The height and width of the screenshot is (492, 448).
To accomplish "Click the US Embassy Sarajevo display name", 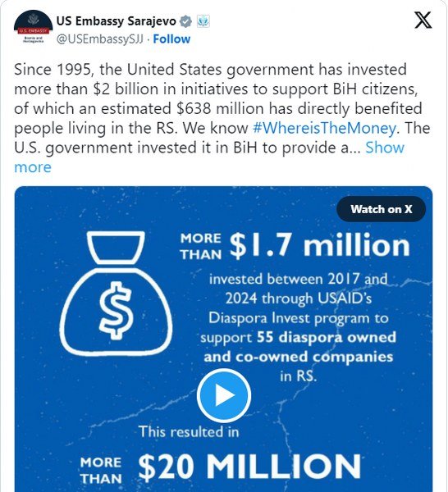I will pyautogui.click(x=117, y=21).
